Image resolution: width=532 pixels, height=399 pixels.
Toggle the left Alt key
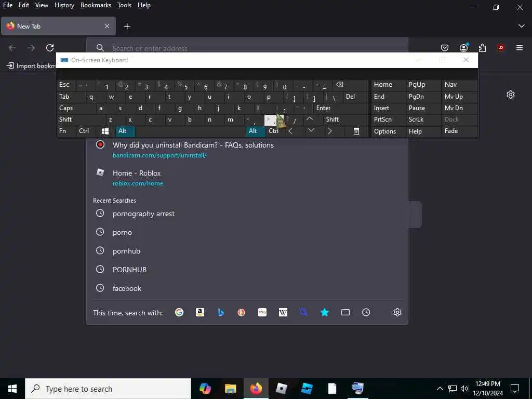click(126, 131)
